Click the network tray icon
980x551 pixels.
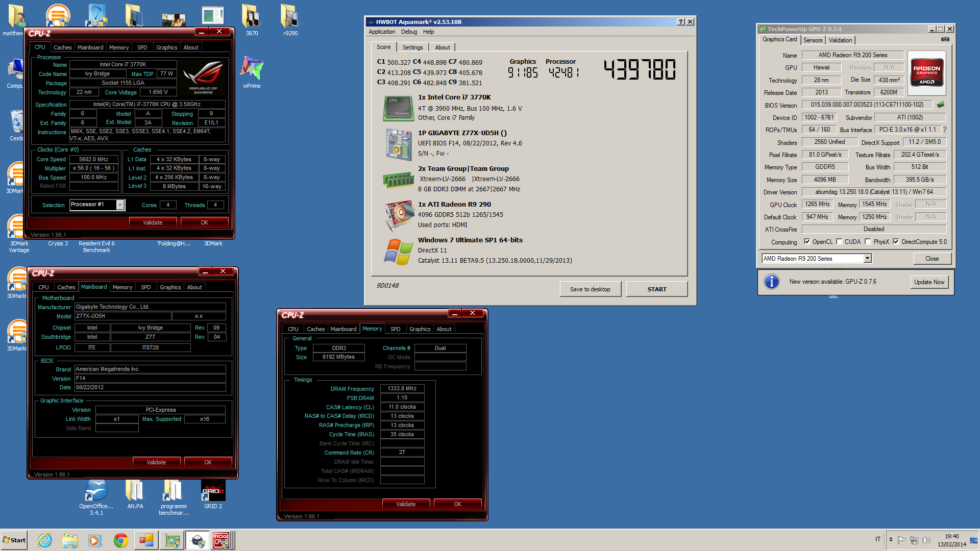(914, 540)
